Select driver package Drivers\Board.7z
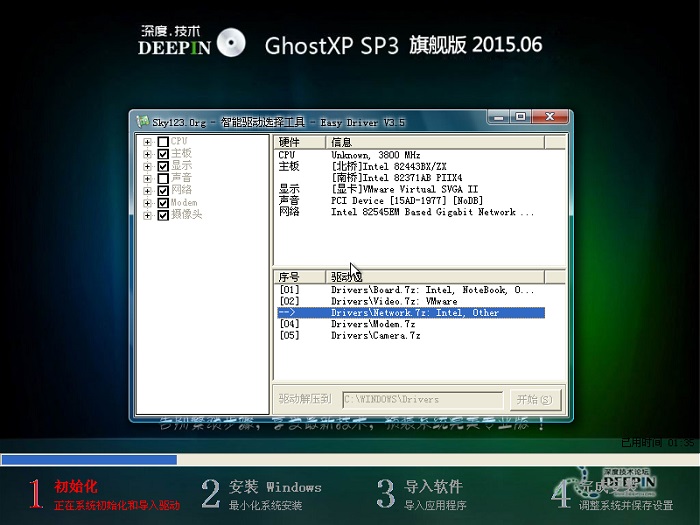 pos(411,290)
